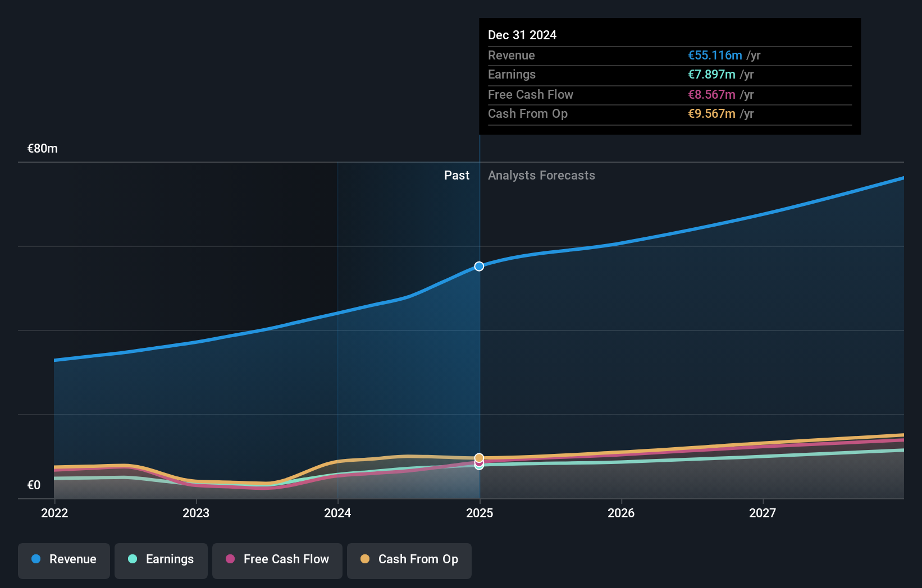Click the pink Free Cash Flow legend dot

tap(230, 559)
